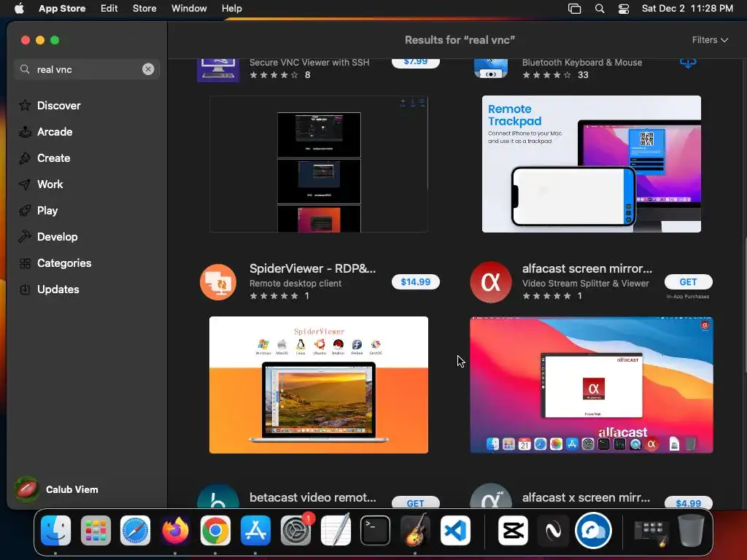Open Control Center in menu bar
Screen dimensions: 747x560
[624, 9]
